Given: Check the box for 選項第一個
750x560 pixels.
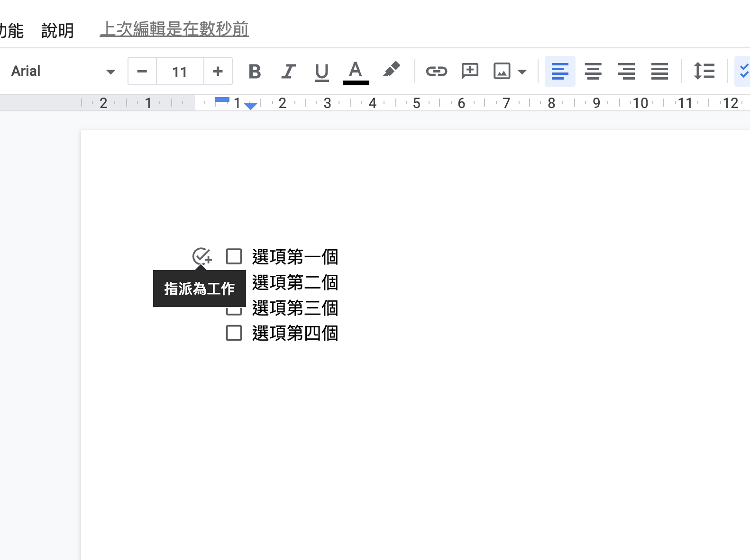Looking at the screenshot, I should pos(234,256).
